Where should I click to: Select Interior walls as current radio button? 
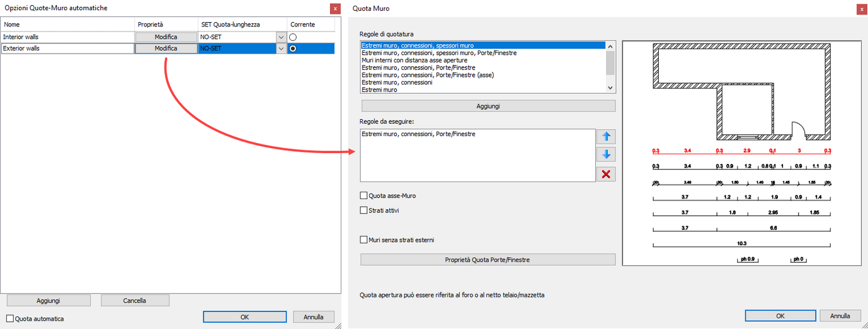pyautogui.click(x=293, y=37)
